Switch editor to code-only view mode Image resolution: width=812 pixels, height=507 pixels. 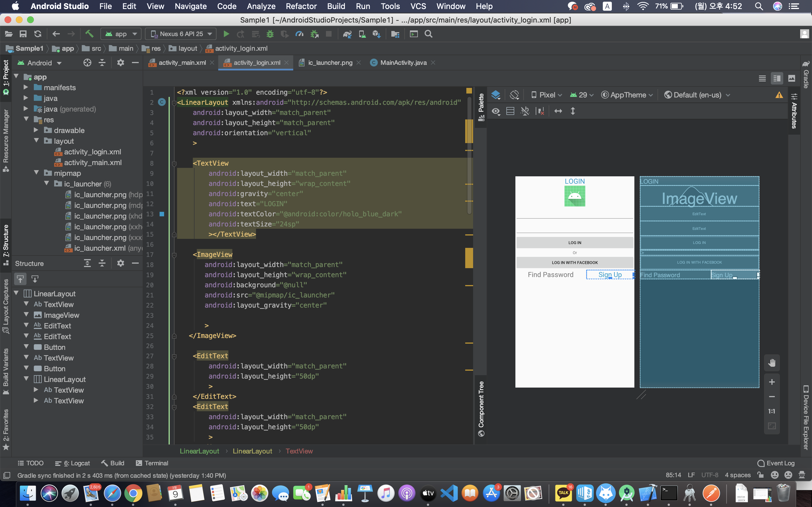click(x=762, y=79)
